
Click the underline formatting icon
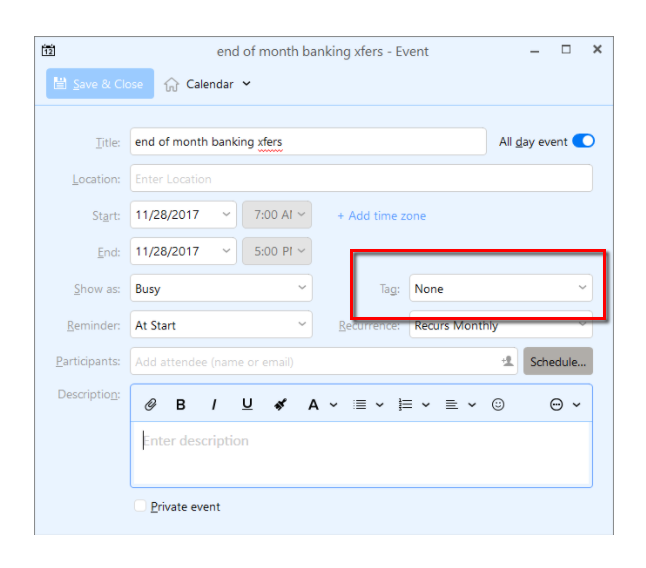[247, 405]
